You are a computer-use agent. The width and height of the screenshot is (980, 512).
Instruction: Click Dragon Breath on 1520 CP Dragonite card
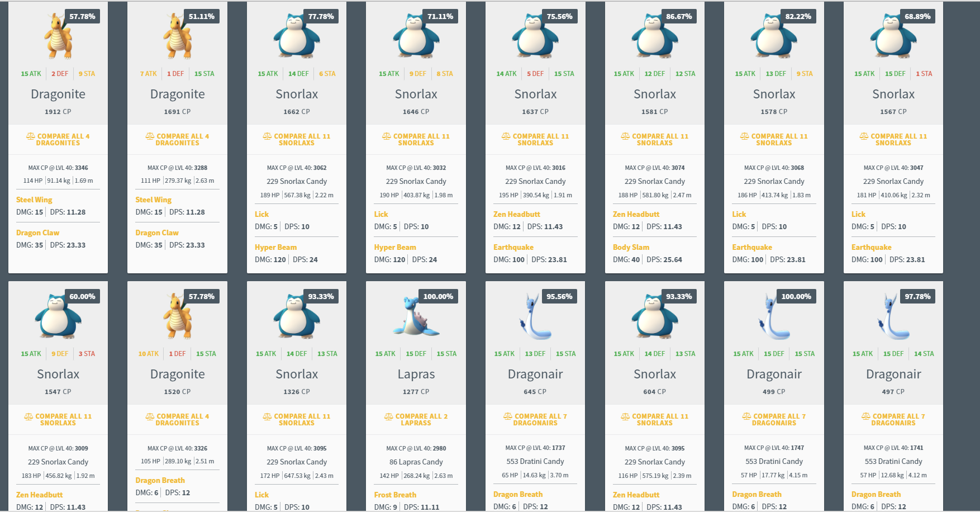click(160, 480)
